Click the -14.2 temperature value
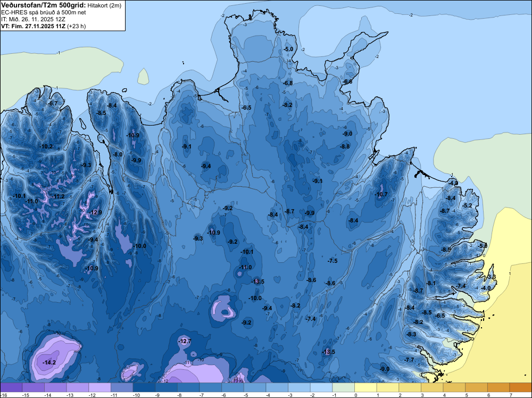 pyautogui.click(x=49, y=362)
